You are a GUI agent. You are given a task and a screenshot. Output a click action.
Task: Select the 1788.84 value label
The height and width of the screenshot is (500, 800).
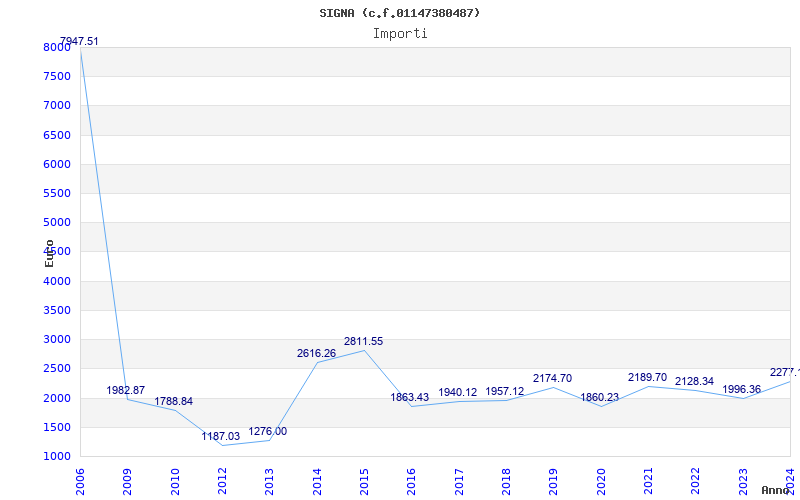[x=174, y=401]
